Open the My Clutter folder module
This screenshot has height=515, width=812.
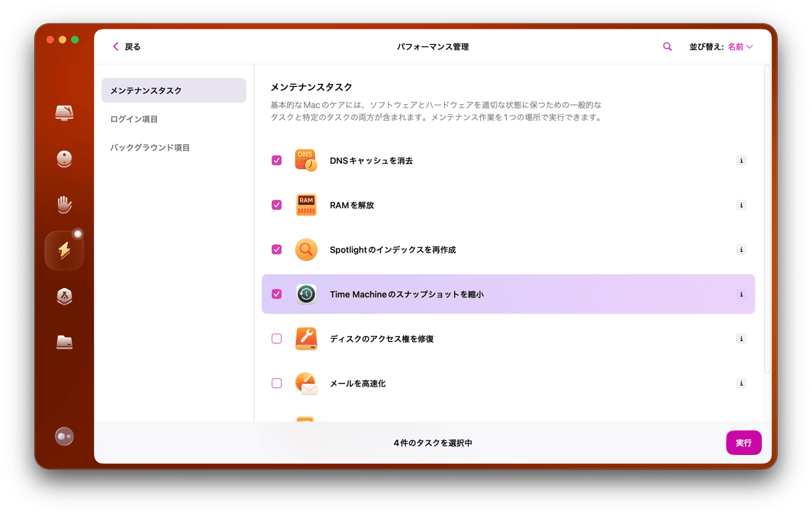[x=64, y=342]
